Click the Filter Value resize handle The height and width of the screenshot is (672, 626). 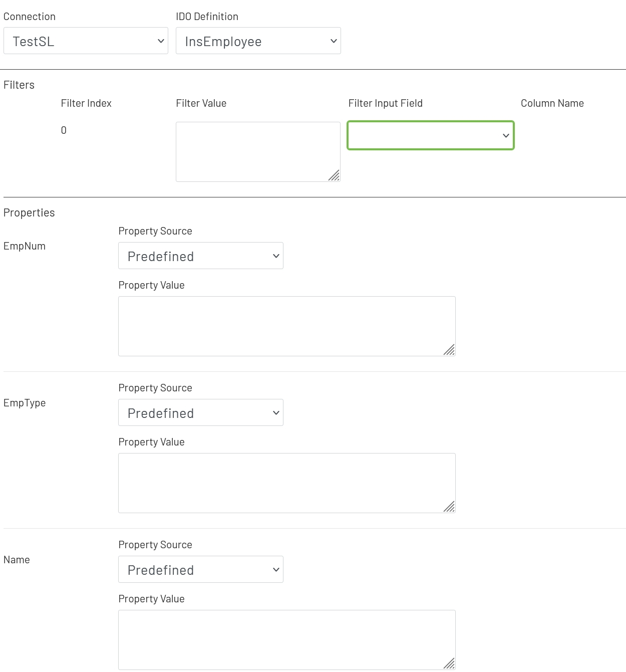tap(335, 176)
